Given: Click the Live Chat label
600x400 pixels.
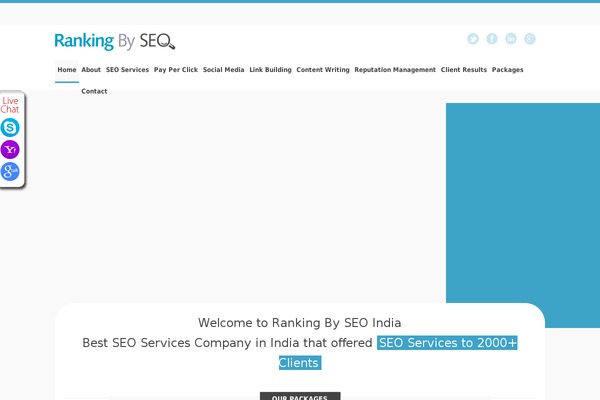Looking at the screenshot, I should pos(10,105).
